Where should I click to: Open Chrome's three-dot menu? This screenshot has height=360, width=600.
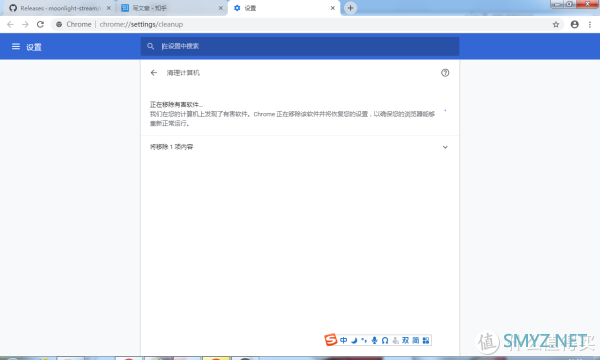point(590,24)
